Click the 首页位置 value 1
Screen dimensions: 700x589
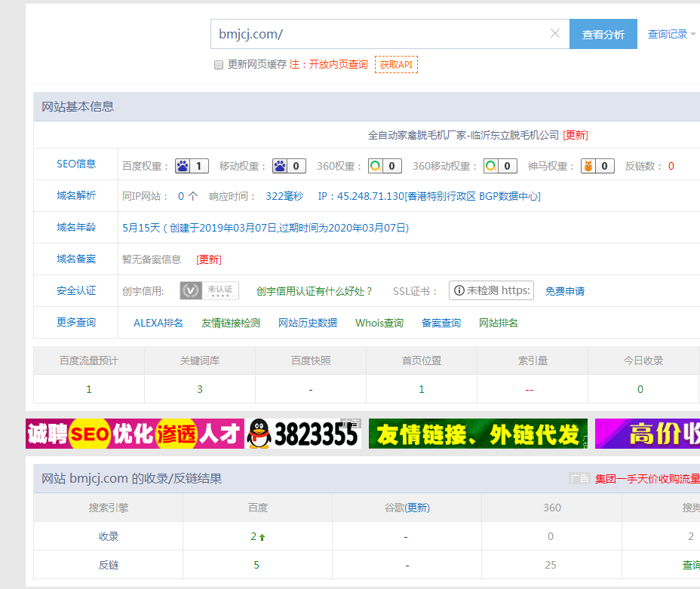point(422,390)
